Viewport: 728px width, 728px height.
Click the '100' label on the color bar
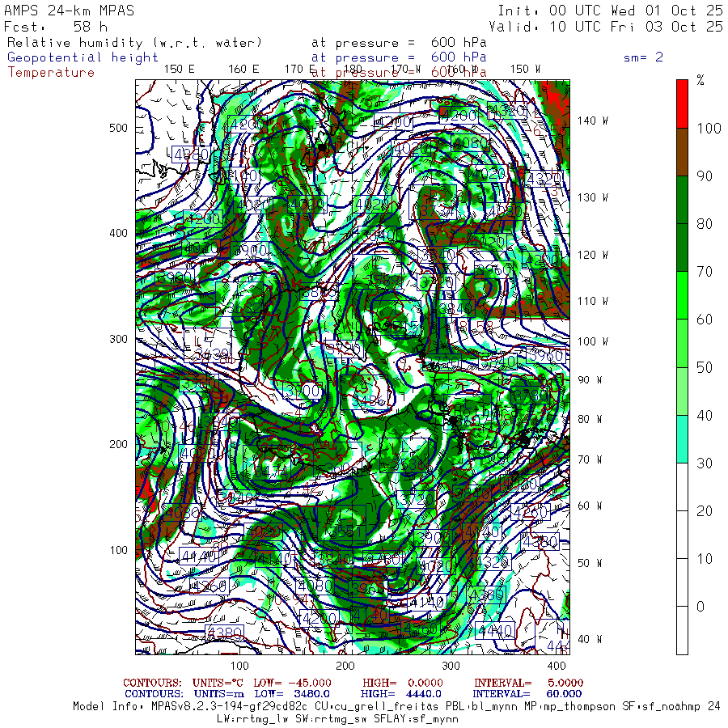point(709,129)
